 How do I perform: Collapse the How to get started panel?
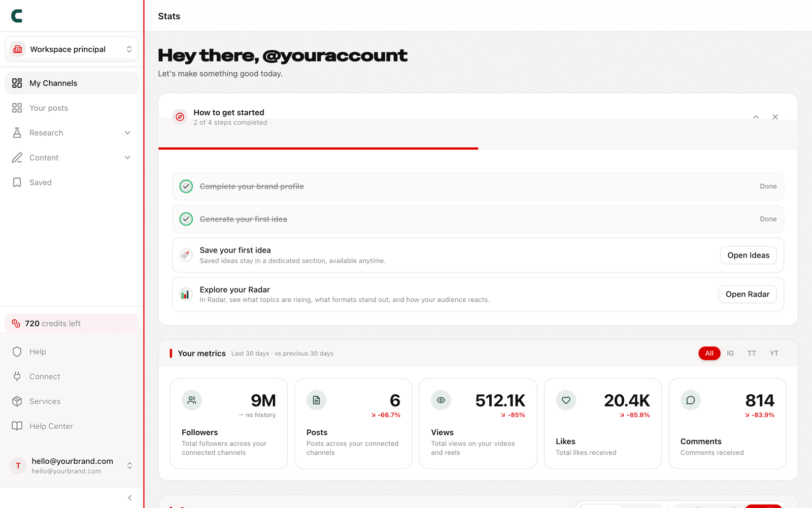[756, 117]
